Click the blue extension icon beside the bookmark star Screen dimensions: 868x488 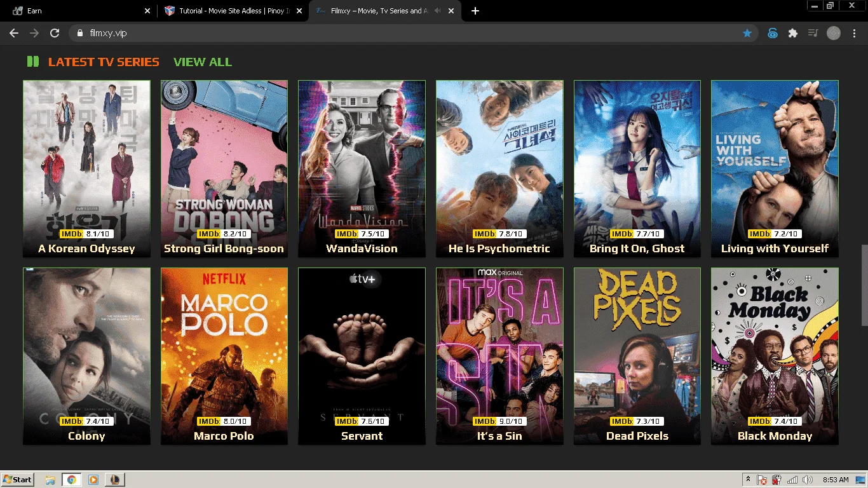point(773,33)
